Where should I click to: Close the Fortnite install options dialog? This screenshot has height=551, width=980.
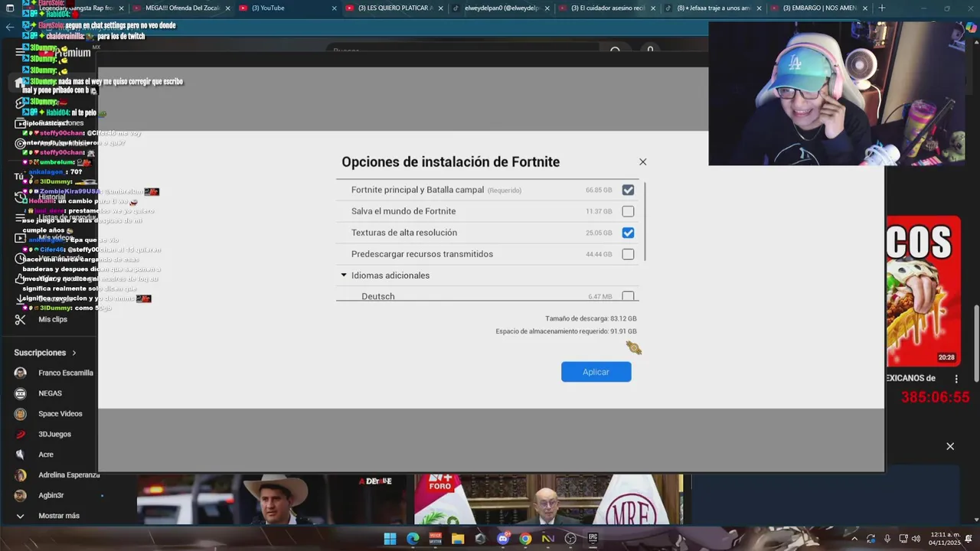642,161
